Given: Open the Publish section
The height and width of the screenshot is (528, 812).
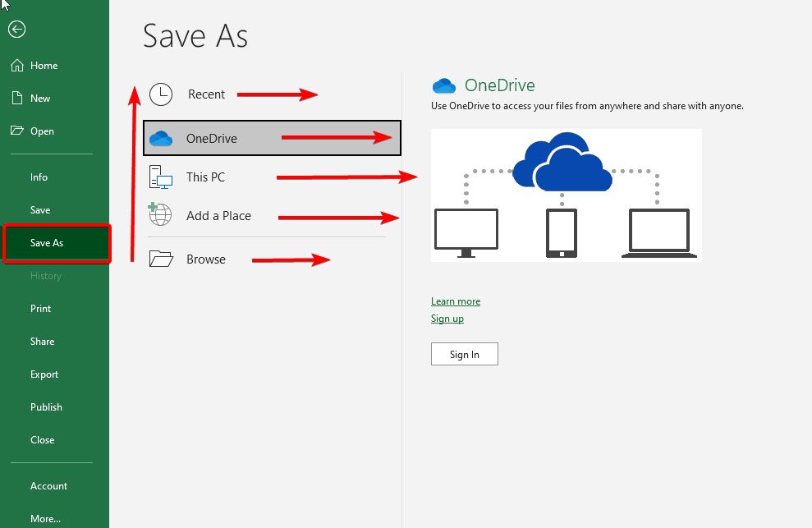Looking at the screenshot, I should (x=54, y=406).
